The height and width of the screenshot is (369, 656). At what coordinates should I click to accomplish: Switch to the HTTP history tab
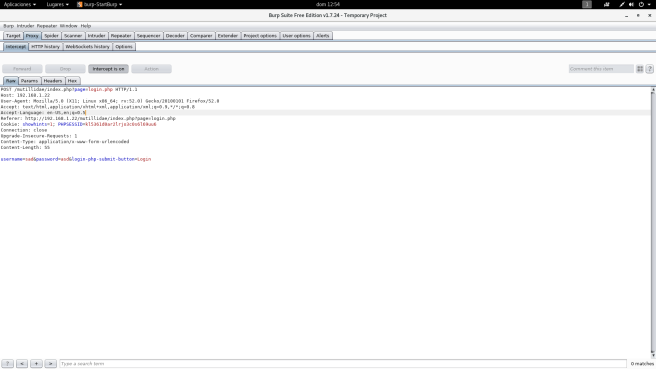click(46, 46)
